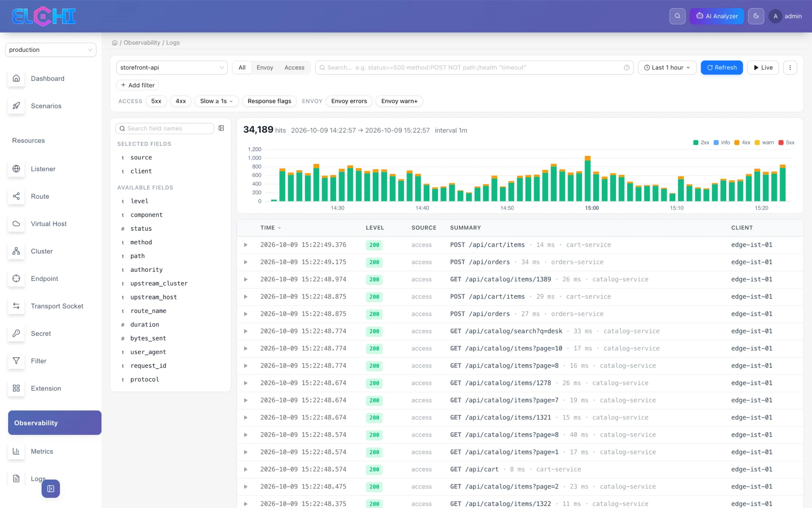Click Add filter button
This screenshot has height=508, width=812.
138,85
